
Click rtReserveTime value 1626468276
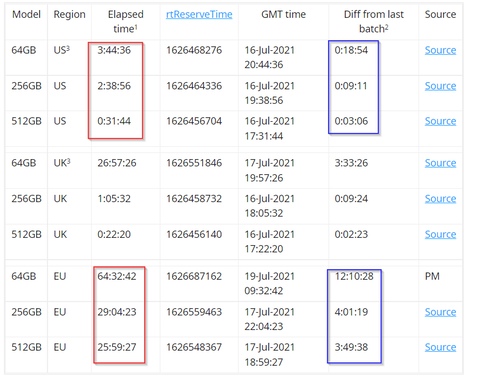click(194, 50)
